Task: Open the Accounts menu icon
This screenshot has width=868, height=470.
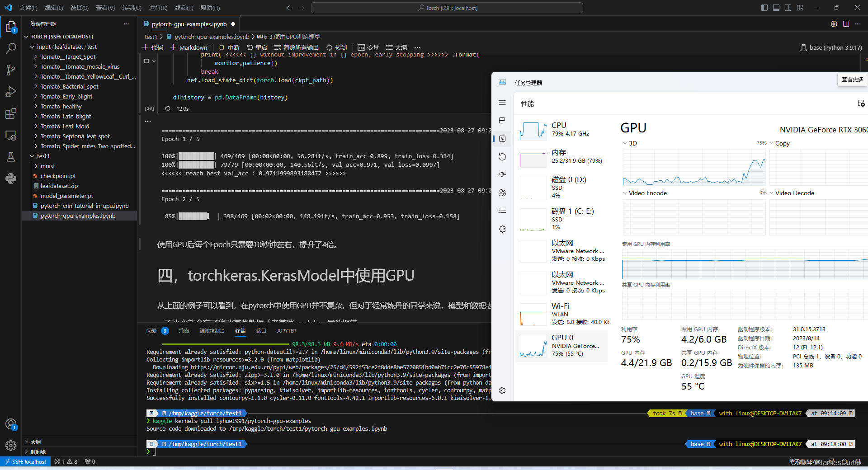Action: click(x=11, y=424)
